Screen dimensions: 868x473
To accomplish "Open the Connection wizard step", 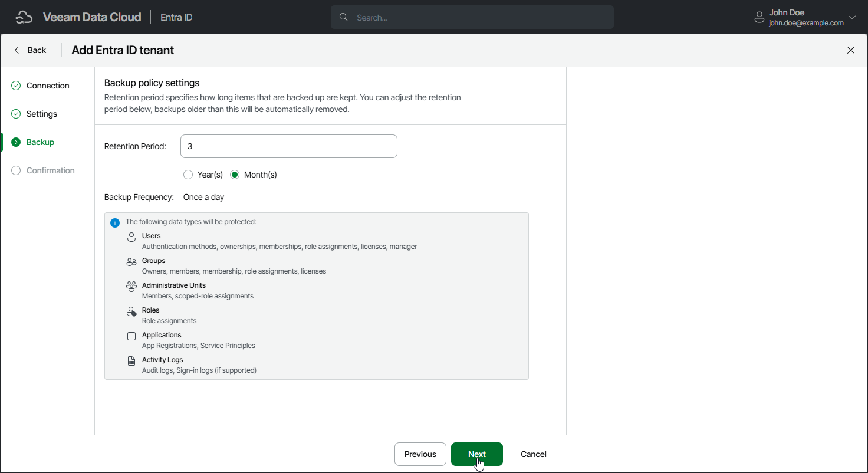I will pos(48,86).
